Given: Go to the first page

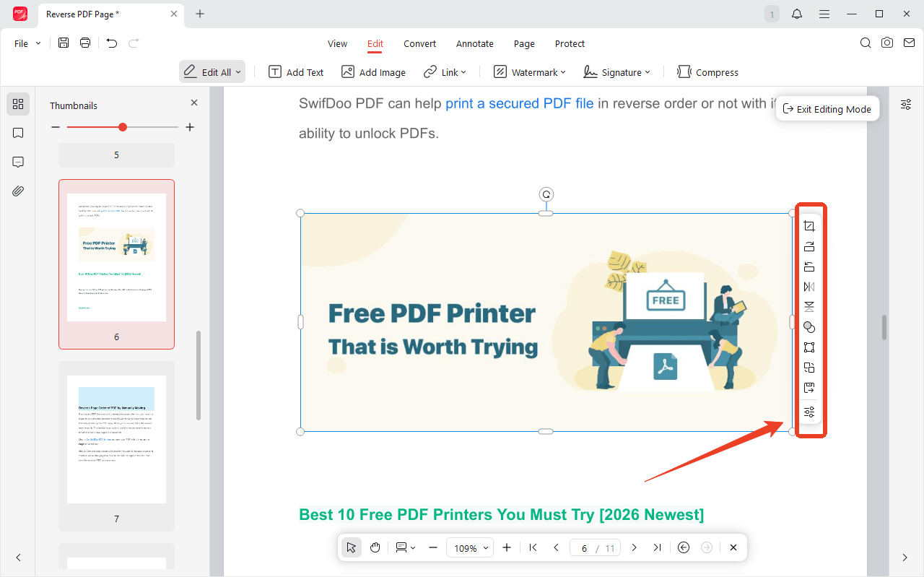Looking at the screenshot, I should pos(533,547).
